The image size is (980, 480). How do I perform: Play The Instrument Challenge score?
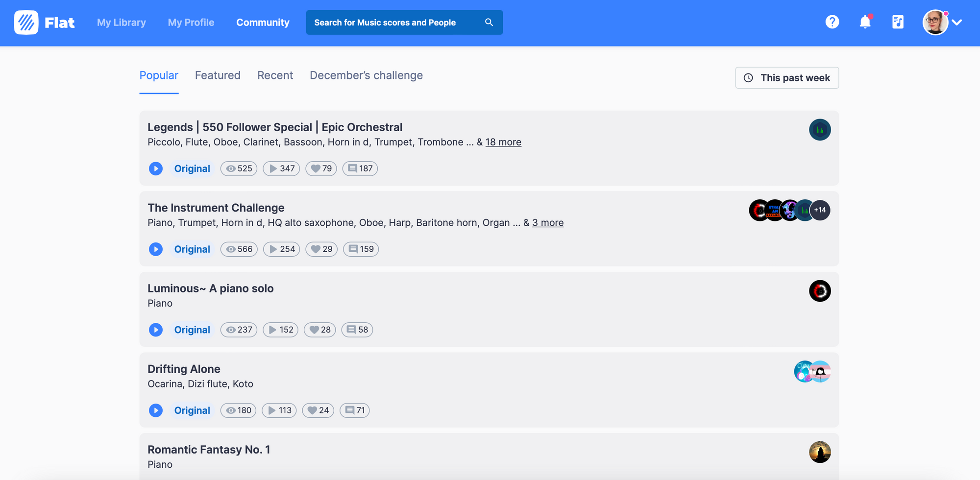tap(156, 249)
